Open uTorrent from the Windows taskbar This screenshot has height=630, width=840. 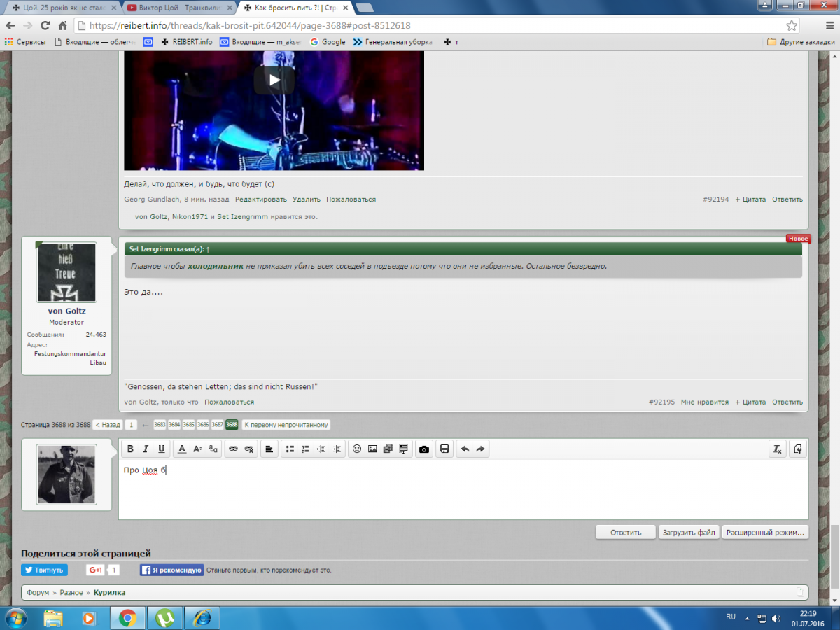[165, 618]
